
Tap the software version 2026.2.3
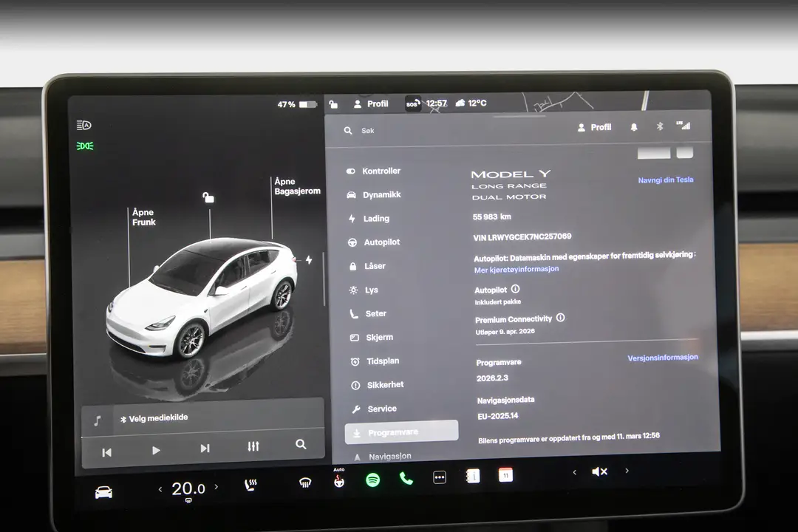[x=492, y=378]
